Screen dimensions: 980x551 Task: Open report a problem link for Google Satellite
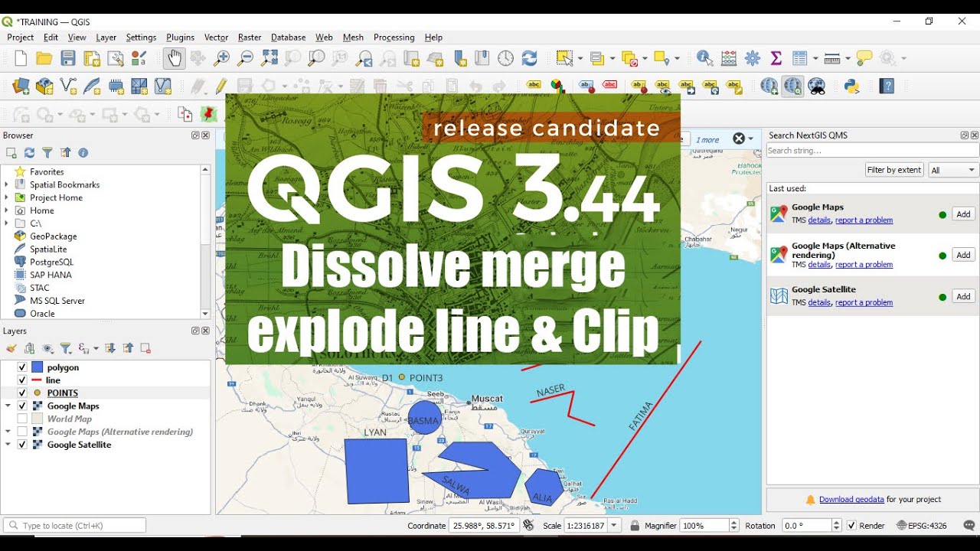[864, 302]
